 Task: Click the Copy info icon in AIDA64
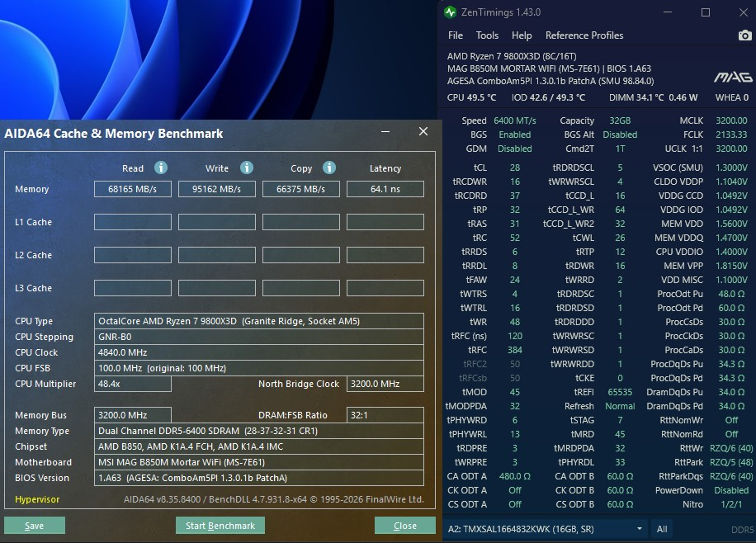tap(329, 168)
